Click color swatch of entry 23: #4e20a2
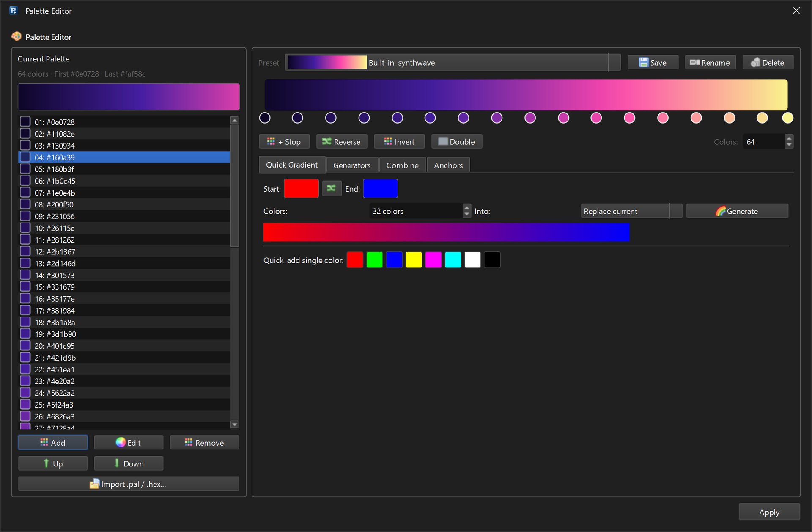812x532 pixels. pyautogui.click(x=25, y=381)
